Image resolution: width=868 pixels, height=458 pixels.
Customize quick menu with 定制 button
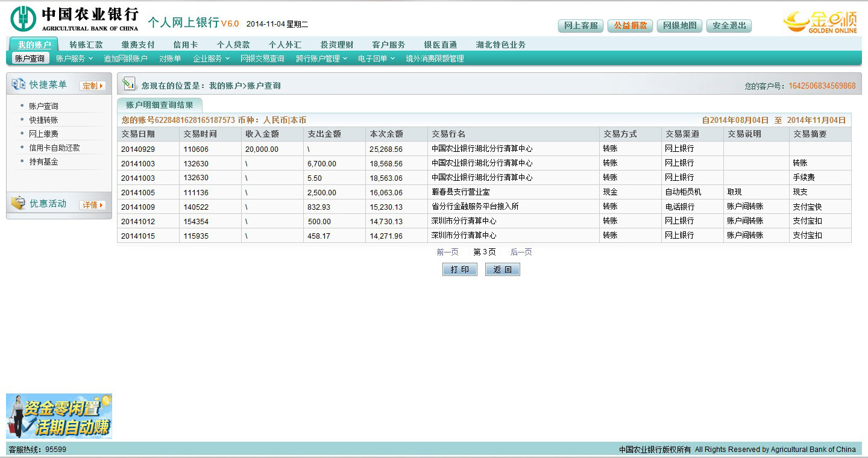(x=92, y=86)
